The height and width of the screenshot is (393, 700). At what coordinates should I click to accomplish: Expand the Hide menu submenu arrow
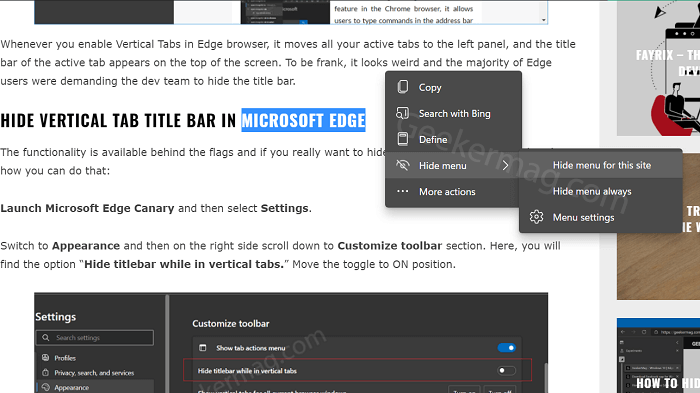click(505, 165)
